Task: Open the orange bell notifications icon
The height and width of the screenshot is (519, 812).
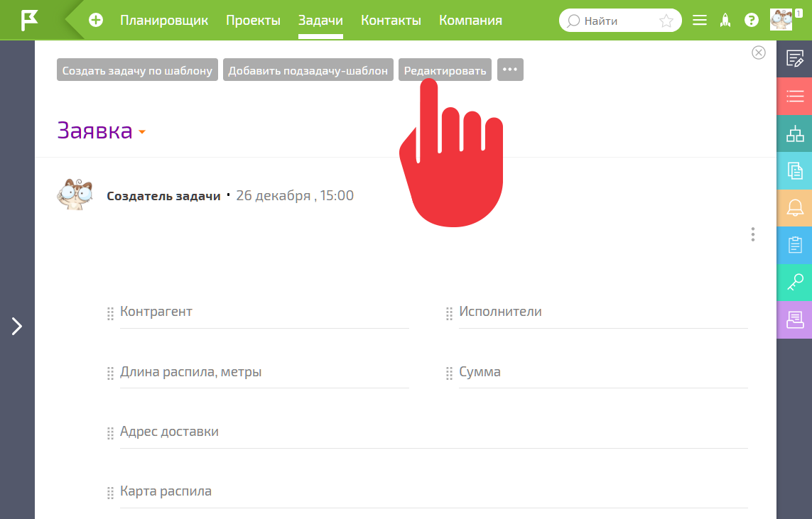Action: click(794, 208)
